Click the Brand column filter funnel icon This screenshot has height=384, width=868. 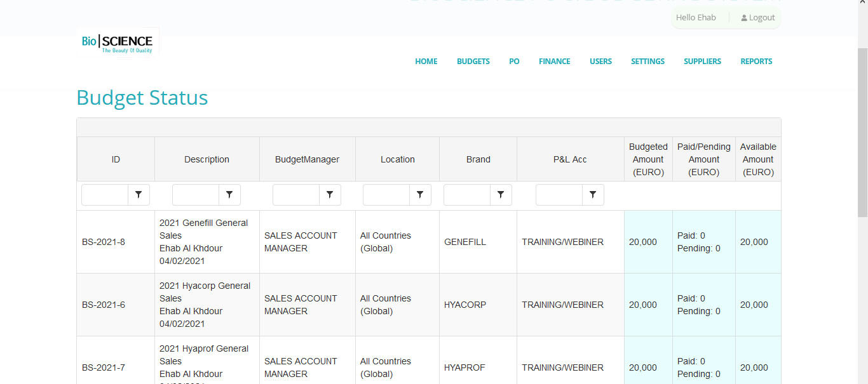[x=501, y=195]
